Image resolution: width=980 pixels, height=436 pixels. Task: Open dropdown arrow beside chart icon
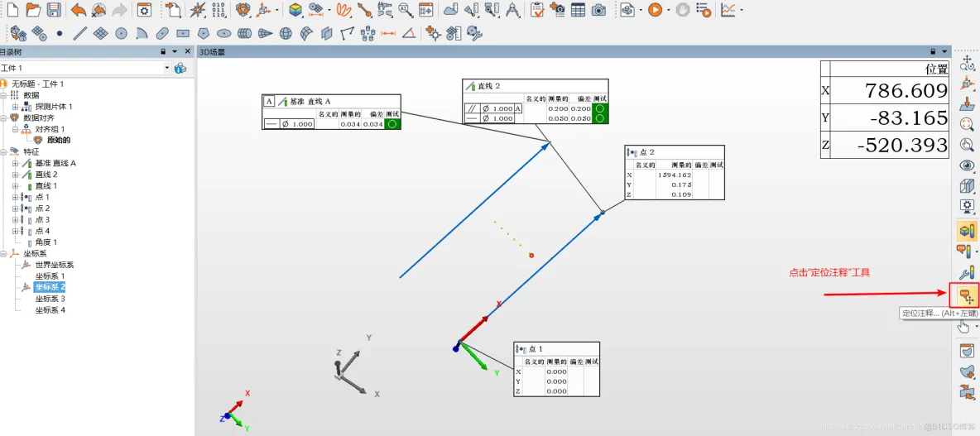click(x=742, y=10)
